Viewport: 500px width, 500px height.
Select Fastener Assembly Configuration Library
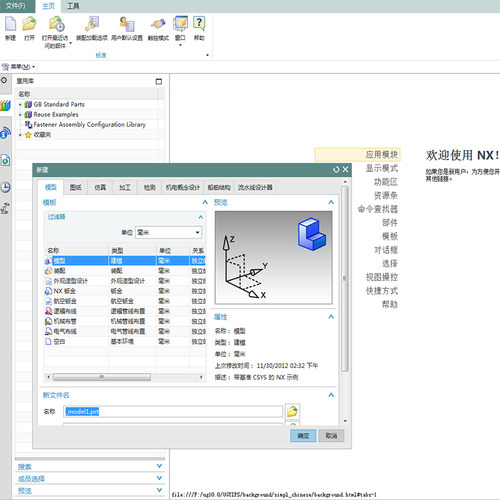pos(90,125)
